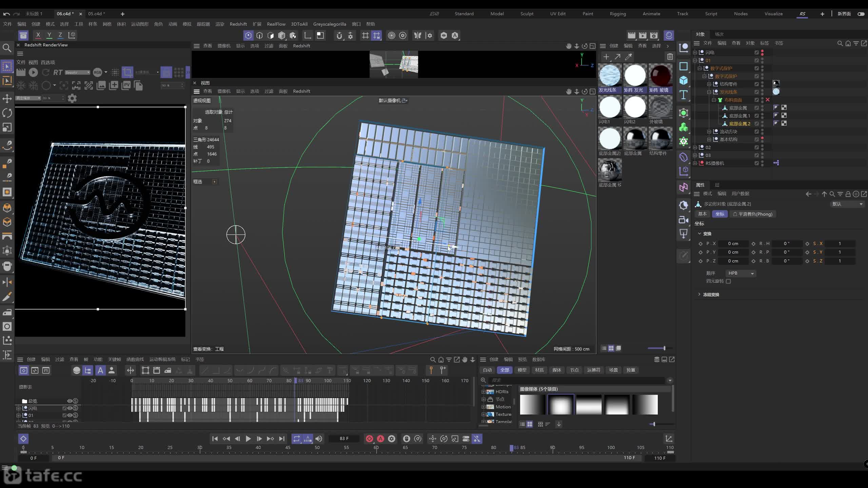This screenshot has height=488, width=868.
Task: Filter asset browser by 材质
Action: (539, 370)
